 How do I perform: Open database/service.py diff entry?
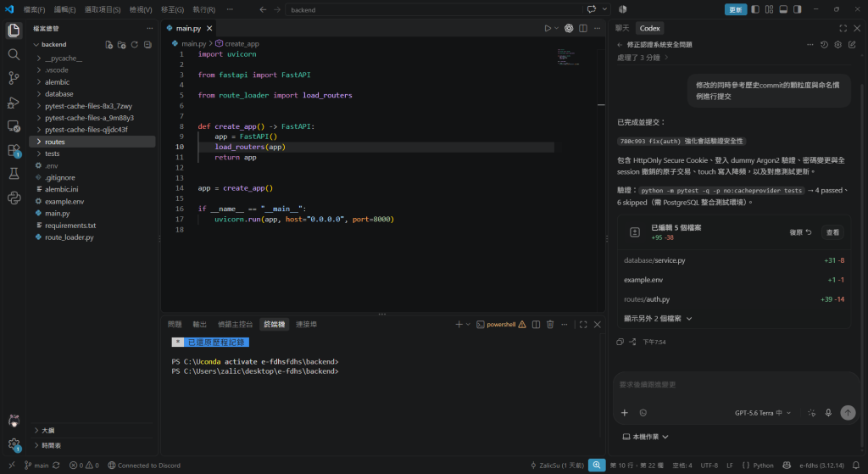[x=733, y=260]
